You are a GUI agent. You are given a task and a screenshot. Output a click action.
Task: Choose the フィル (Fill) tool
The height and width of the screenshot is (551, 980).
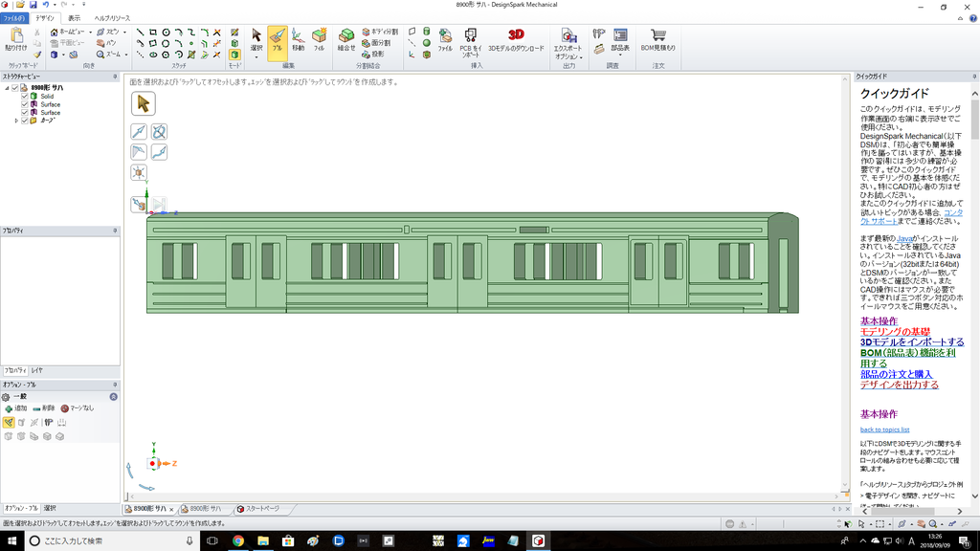pos(320,40)
